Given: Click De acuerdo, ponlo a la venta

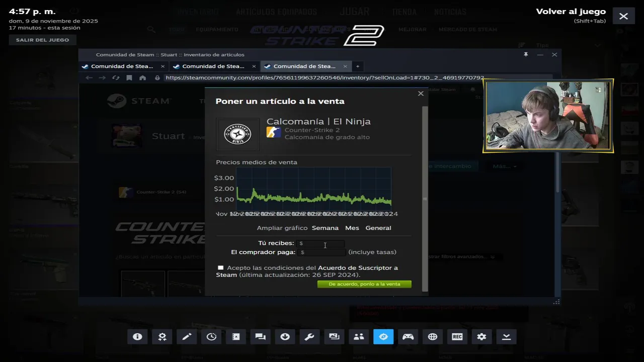Looking at the screenshot, I should tap(364, 284).
